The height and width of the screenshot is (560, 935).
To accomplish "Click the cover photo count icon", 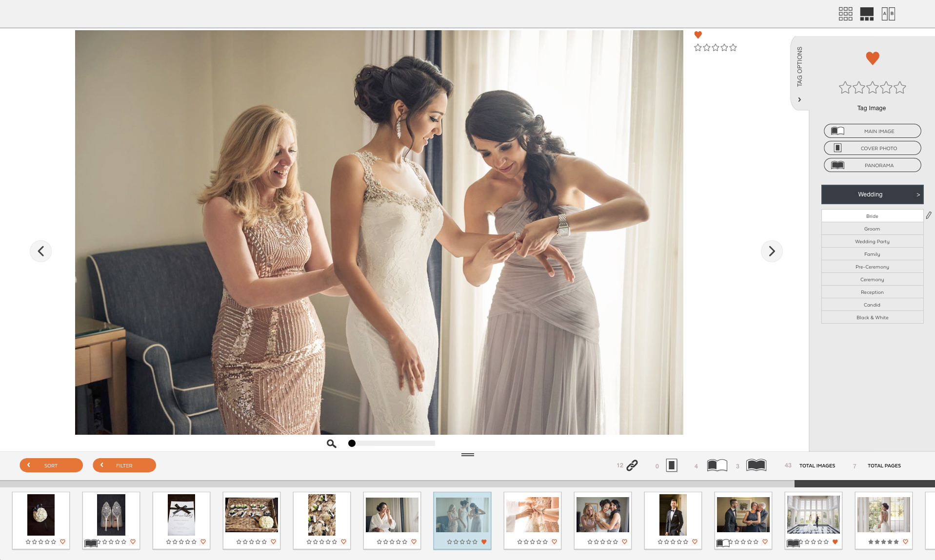I will tap(672, 465).
